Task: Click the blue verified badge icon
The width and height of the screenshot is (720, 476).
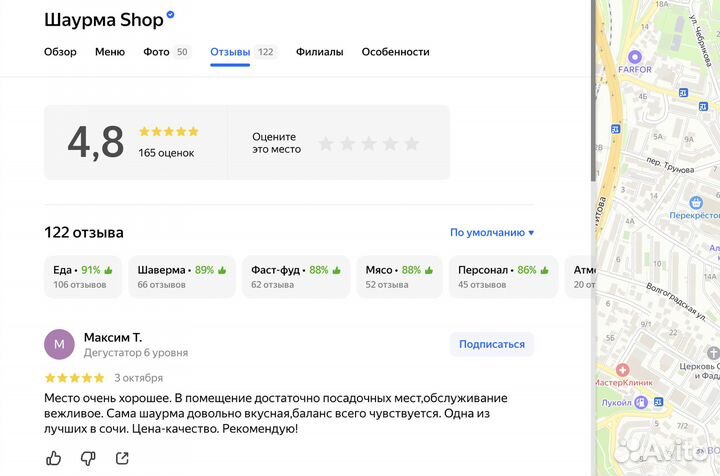Action: coord(171,16)
